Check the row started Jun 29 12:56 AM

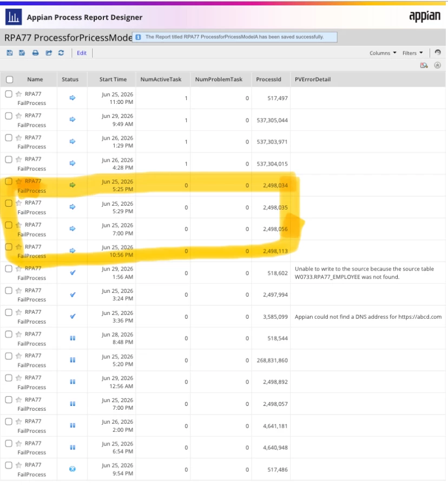(9, 378)
